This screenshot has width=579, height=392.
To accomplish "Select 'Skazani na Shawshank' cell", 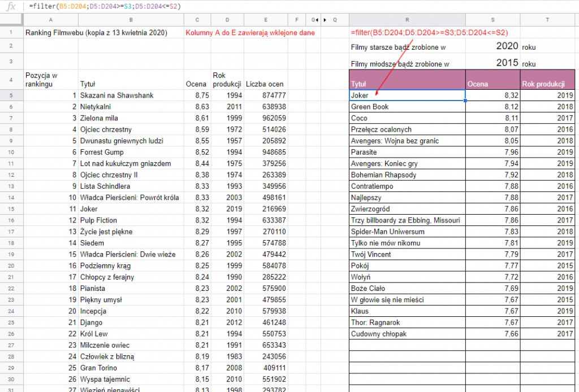I will (131, 95).
